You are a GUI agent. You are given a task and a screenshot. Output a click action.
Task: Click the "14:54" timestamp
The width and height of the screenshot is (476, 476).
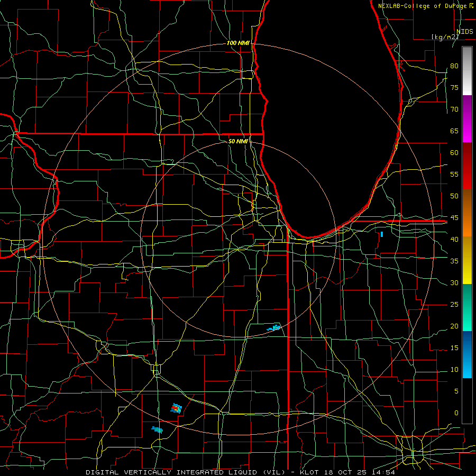384,472
